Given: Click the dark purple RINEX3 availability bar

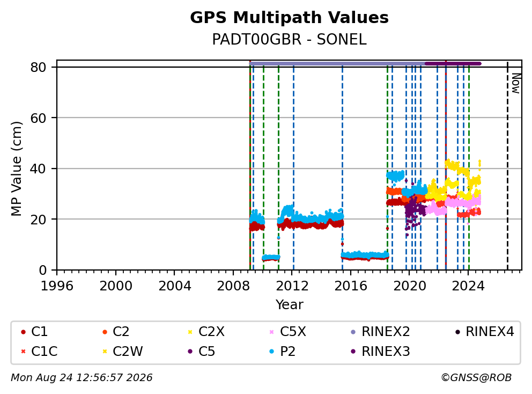Looking at the screenshot, I should pyautogui.click(x=453, y=63).
